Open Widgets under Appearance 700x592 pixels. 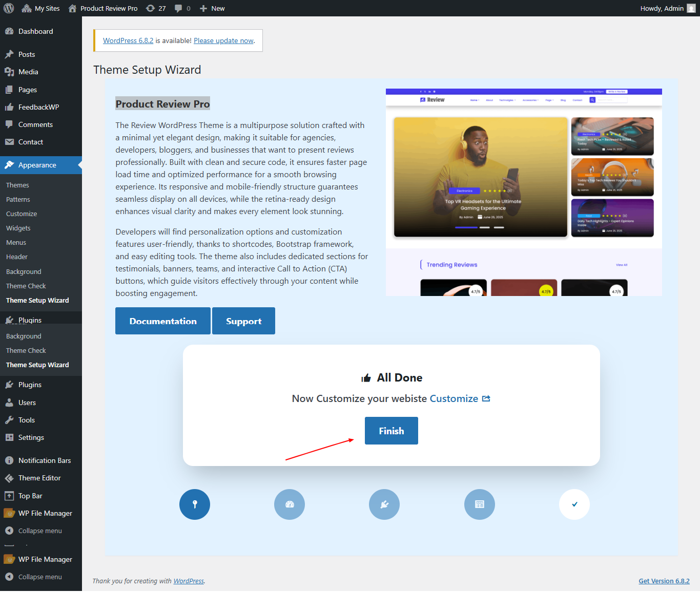coord(18,228)
